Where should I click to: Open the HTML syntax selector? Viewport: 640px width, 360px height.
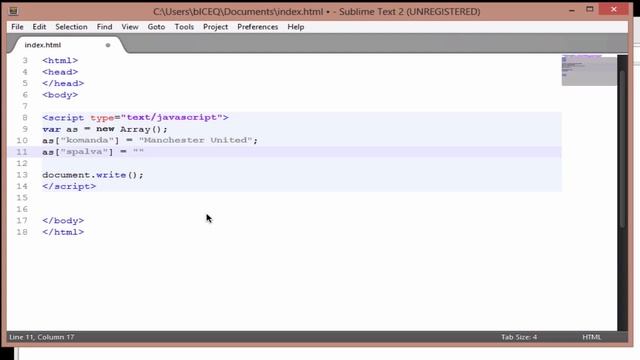click(x=591, y=337)
